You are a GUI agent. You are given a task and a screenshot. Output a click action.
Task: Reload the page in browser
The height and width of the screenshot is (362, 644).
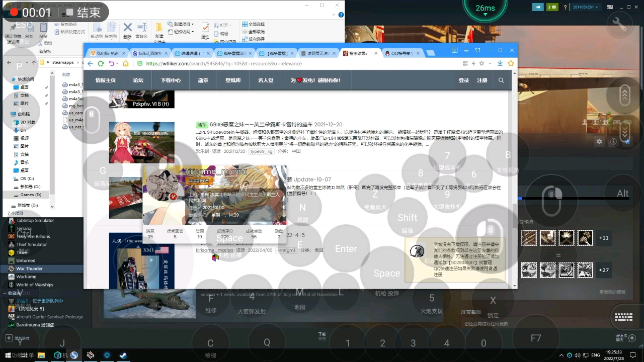point(101,63)
